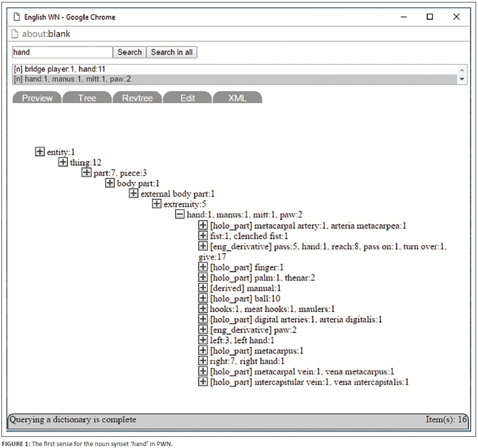The width and height of the screenshot is (478, 448).
Task: Click plus icon next to [holo_part] ball:10
Action: click(x=203, y=298)
